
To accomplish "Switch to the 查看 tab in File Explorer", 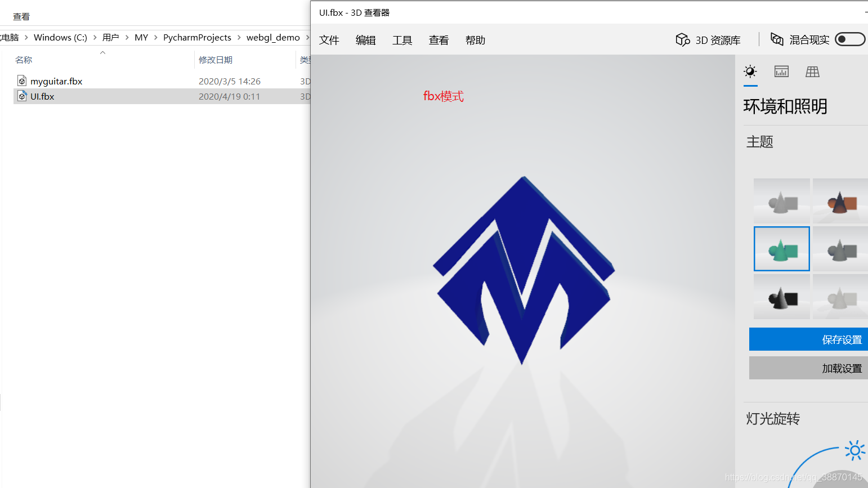I will click(21, 17).
